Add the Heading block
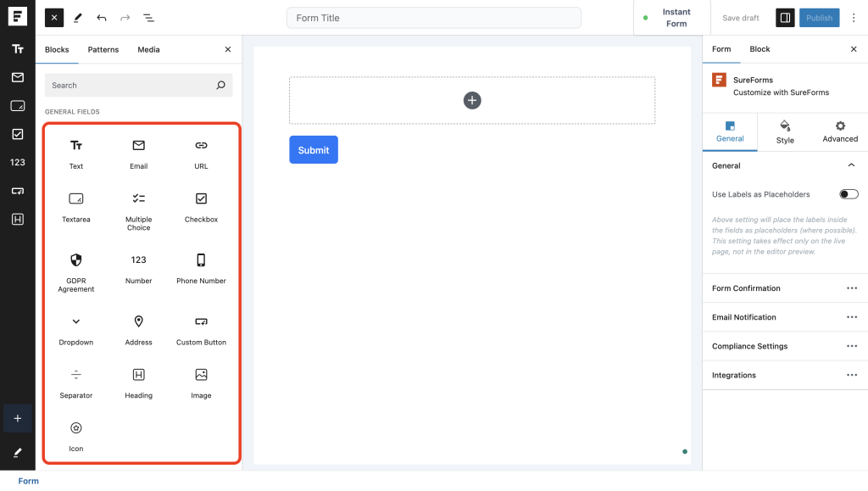This screenshot has width=868, height=491. click(x=138, y=382)
